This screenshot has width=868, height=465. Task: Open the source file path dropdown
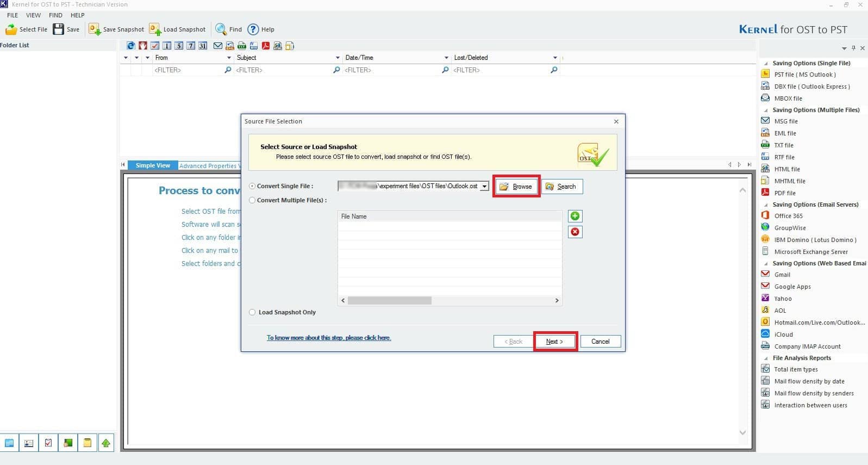pos(484,187)
